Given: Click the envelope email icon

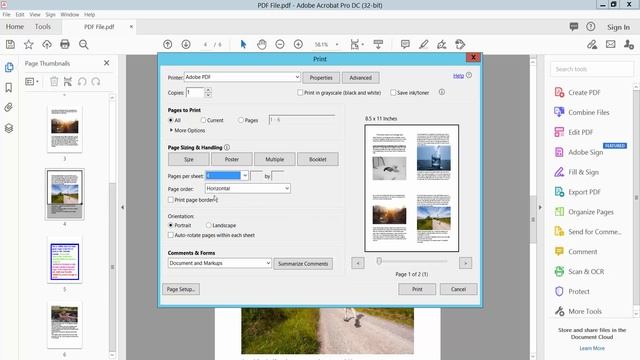Looking at the screenshot, I should pyautogui.click(x=611, y=44).
